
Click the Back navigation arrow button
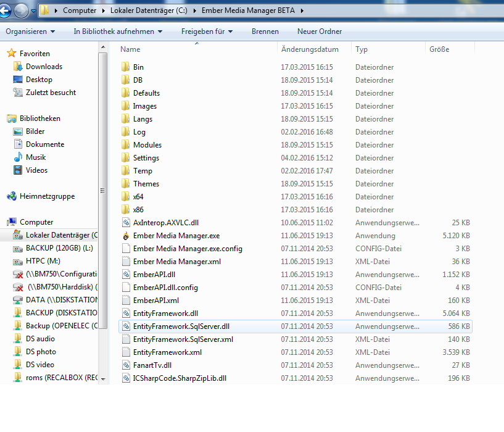[5, 10]
